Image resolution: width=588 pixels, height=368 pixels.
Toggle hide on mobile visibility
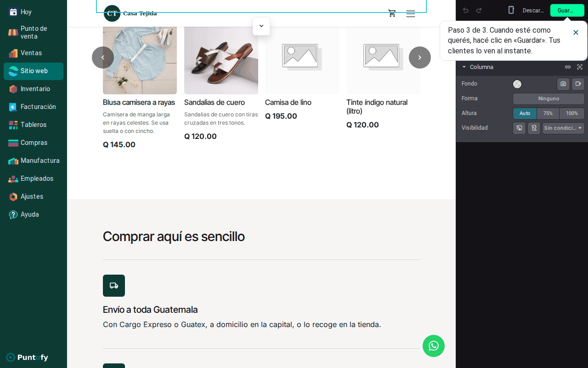point(534,128)
